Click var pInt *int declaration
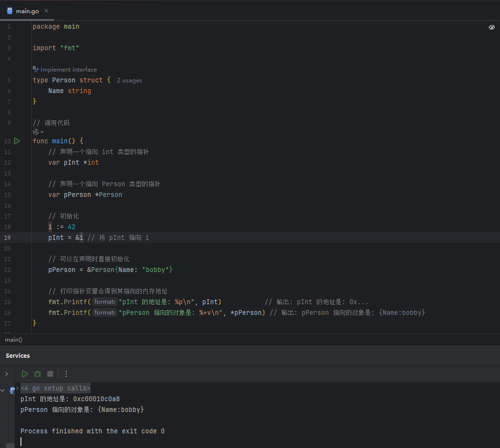Screen dimensions: 500x448 (x=74, y=163)
